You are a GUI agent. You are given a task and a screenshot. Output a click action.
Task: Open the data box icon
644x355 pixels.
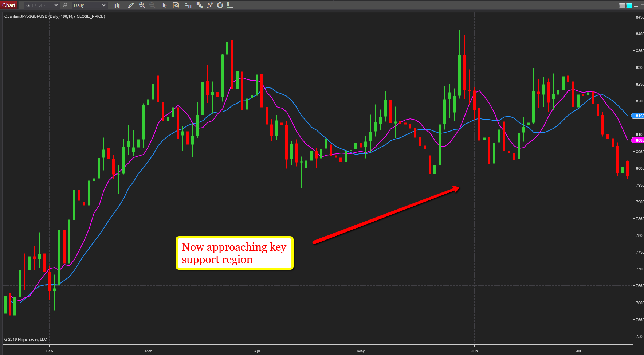176,5
